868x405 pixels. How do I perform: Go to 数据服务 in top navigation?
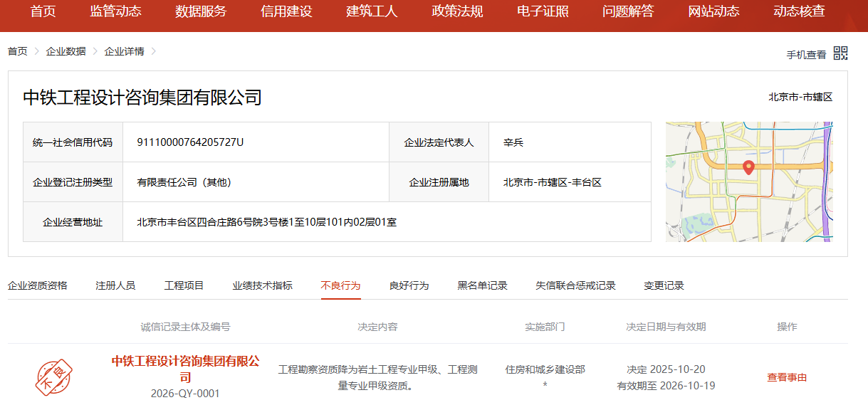click(201, 11)
